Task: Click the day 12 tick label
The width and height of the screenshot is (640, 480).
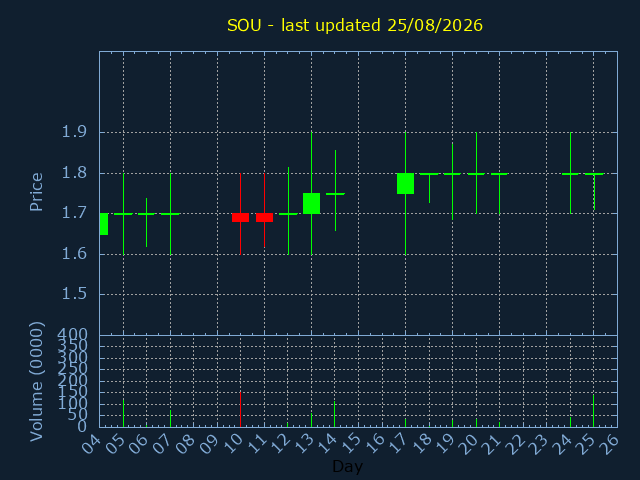Action: (280, 444)
